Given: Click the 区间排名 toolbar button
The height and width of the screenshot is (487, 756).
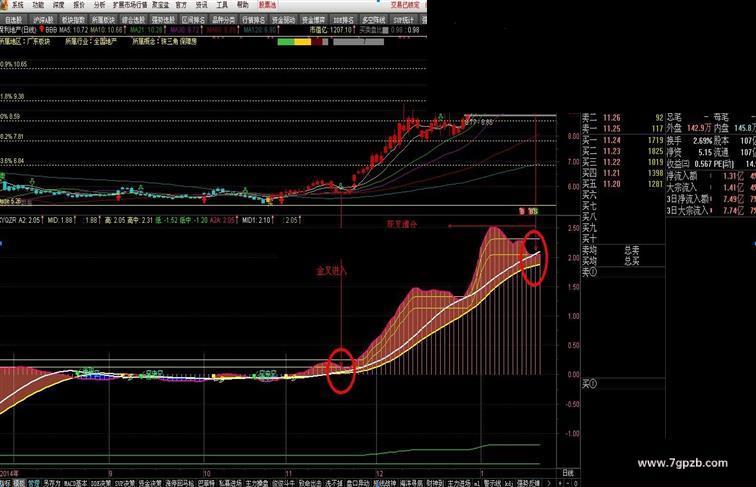Looking at the screenshot, I should (193, 20).
